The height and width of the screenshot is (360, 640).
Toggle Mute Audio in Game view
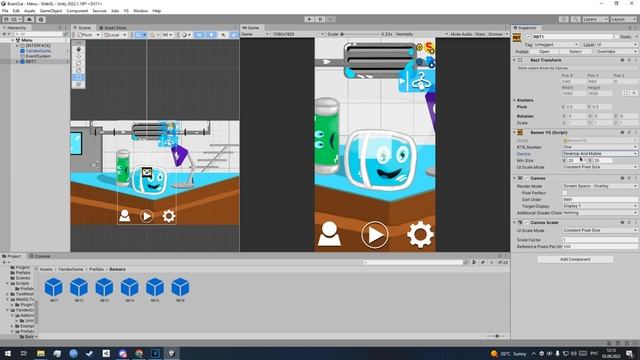[x=462, y=34]
